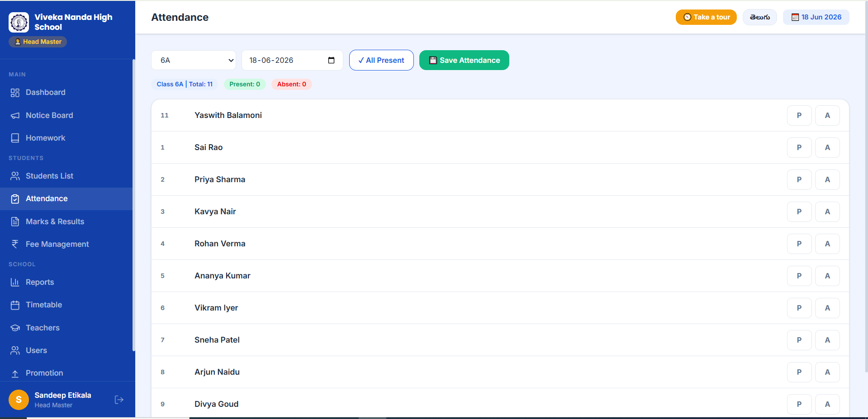The image size is (868, 419).
Task: Mark Sneha Patel as absent
Action: click(827, 340)
